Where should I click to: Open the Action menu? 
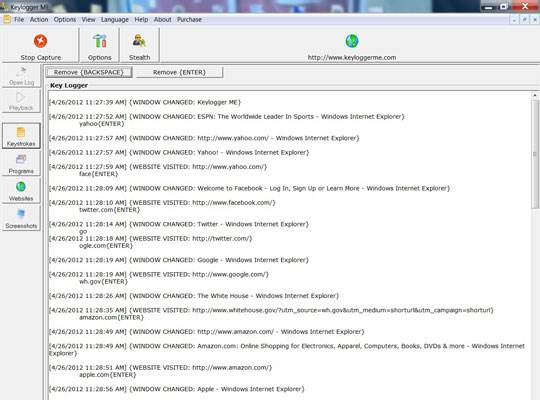click(39, 20)
